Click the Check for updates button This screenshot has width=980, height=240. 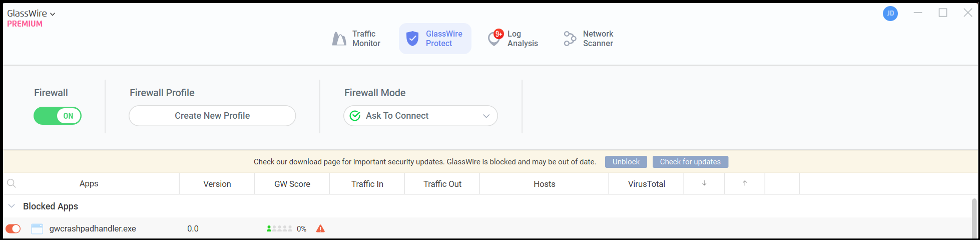pos(690,162)
